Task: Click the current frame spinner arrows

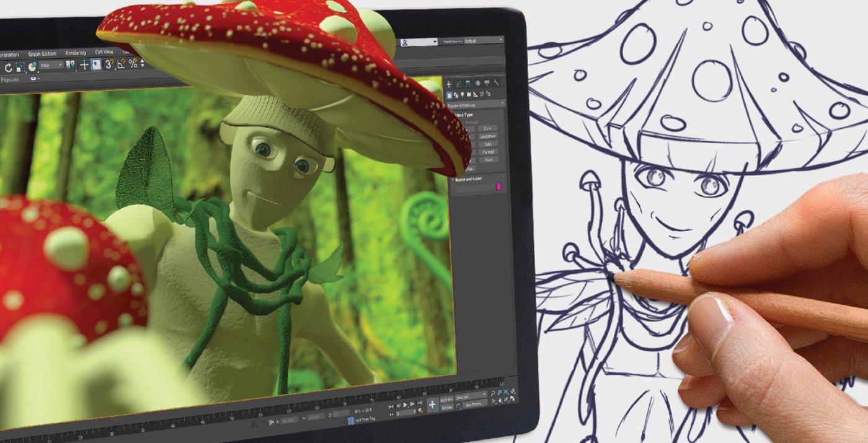Action: (415, 411)
